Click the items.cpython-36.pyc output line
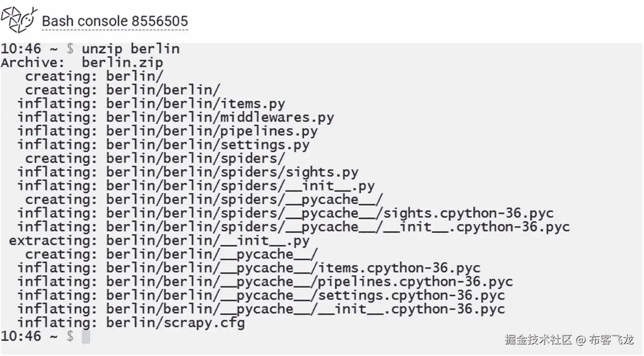The height and width of the screenshot is (356, 644). tap(249, 268)
